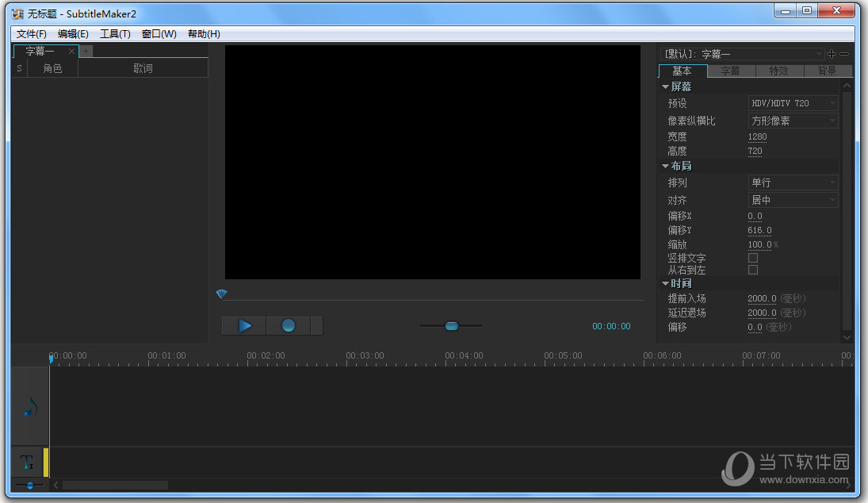This screenshot has height=503, width=868.
Task: Click the 角色 column header
Action: (x=52, y=68)
